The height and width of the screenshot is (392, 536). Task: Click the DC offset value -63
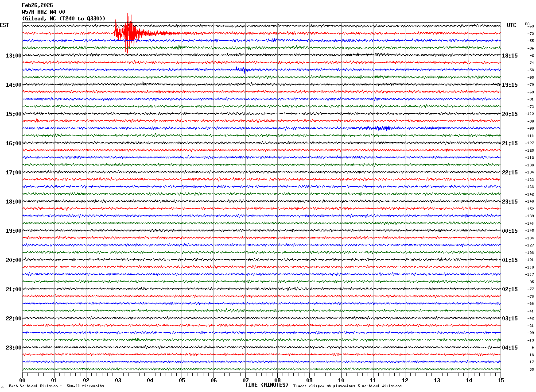[531, 27]
